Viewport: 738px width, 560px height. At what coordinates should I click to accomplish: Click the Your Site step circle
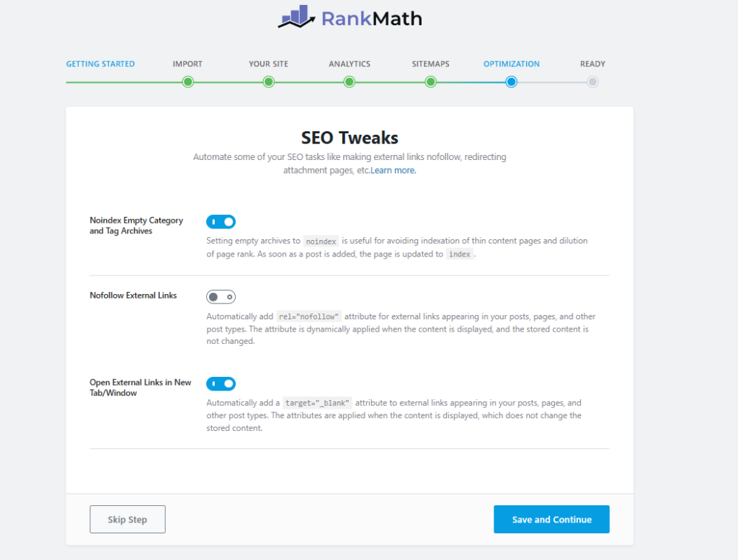tap(269, 82)
